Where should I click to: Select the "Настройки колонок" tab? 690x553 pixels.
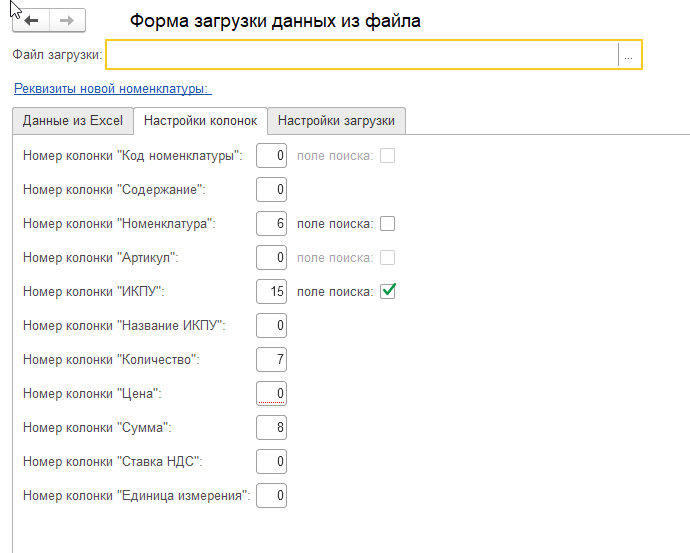[x=200, y=121]
